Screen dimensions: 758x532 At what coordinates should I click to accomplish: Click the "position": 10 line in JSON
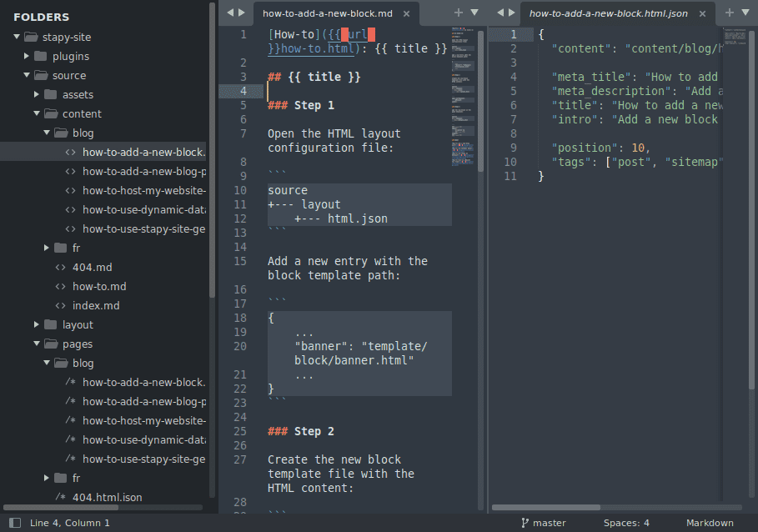(x=601, y=148)
